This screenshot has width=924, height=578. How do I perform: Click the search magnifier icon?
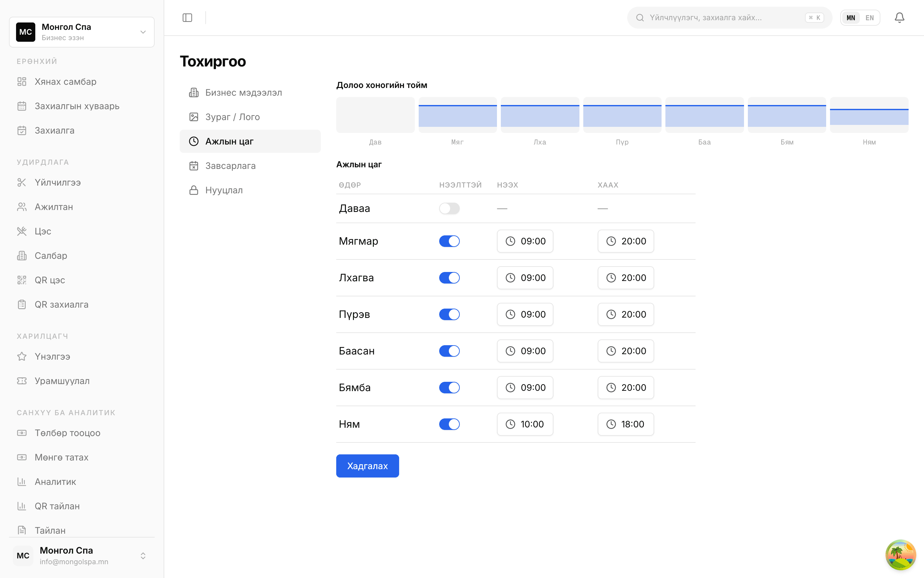640,18
